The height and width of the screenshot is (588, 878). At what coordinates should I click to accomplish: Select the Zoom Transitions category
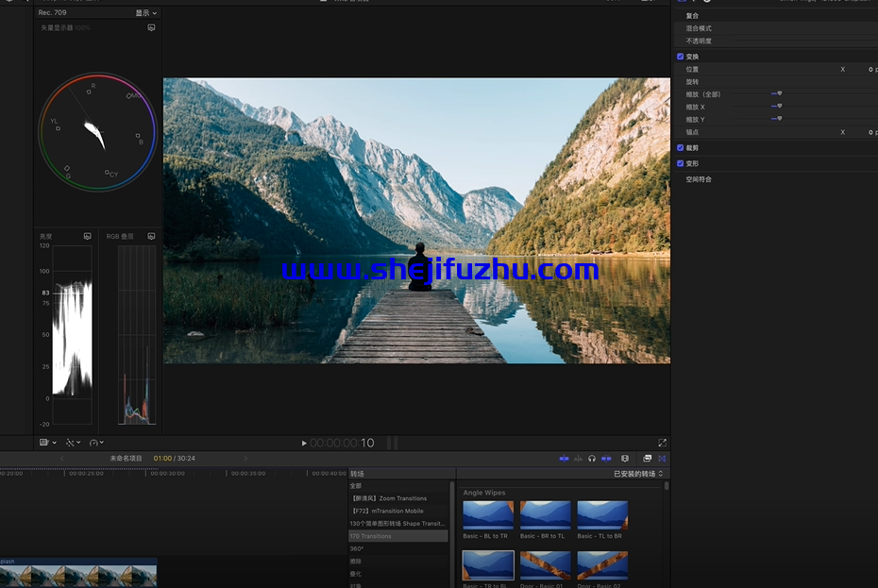(x=398, y=498)
